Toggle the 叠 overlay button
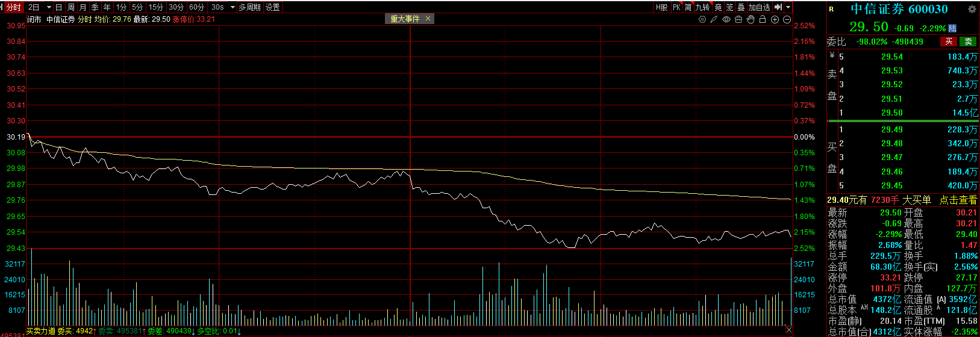Screen dimensions: 980x337 click(741, 7)
